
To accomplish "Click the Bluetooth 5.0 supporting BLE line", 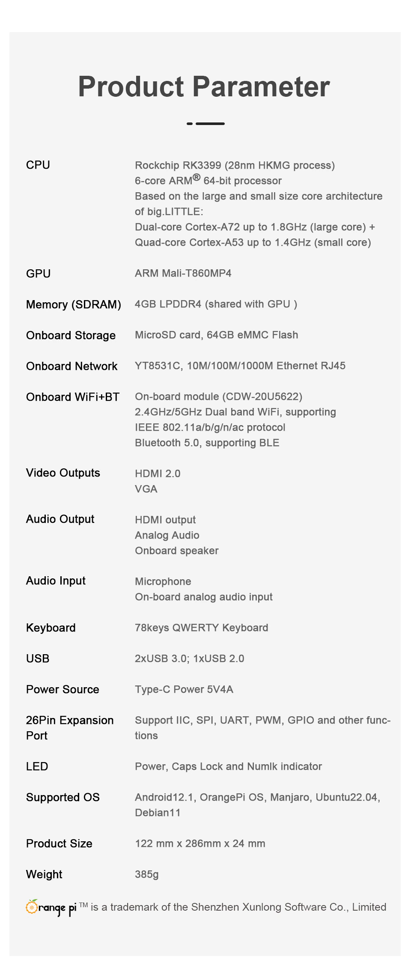I will pos(207,443).
